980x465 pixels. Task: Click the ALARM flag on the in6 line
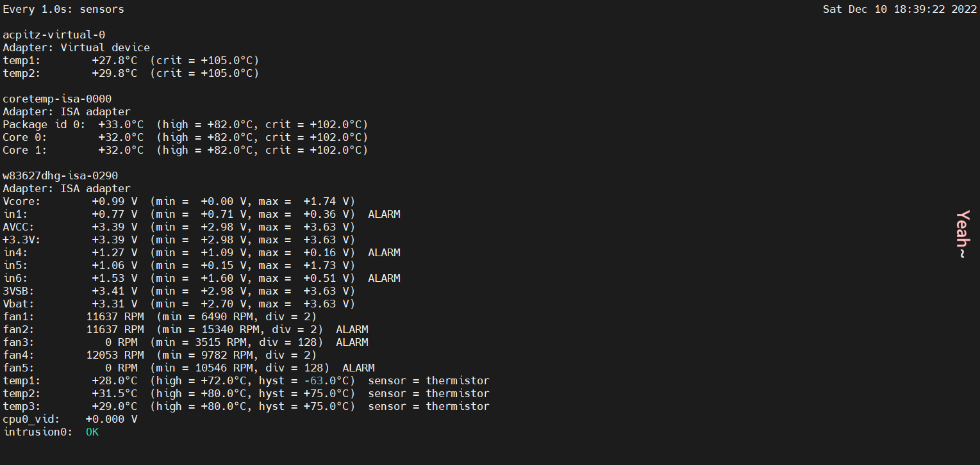[384, 278]
